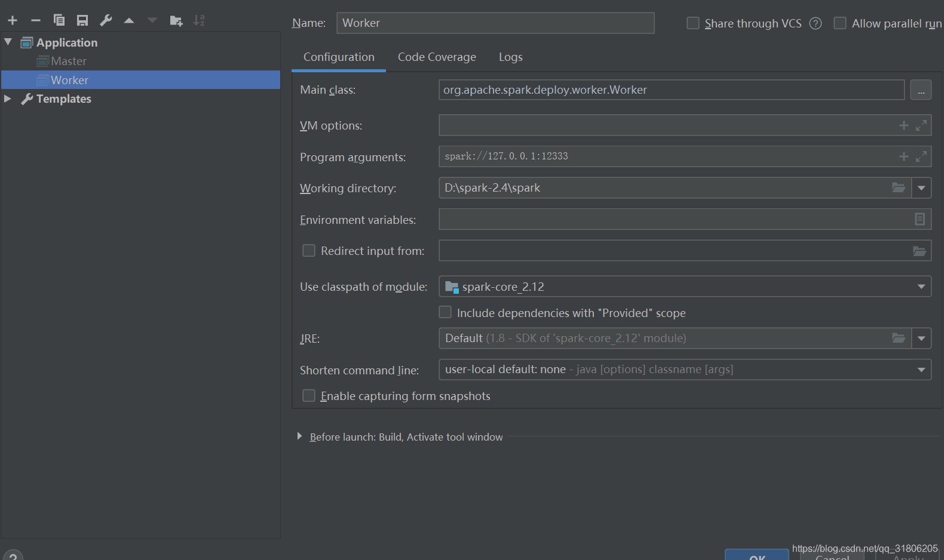The image size is (944, 560).
Task: Browse for Main class with ellipsis button
Action: pyautogui.click(x=921, y=90)
